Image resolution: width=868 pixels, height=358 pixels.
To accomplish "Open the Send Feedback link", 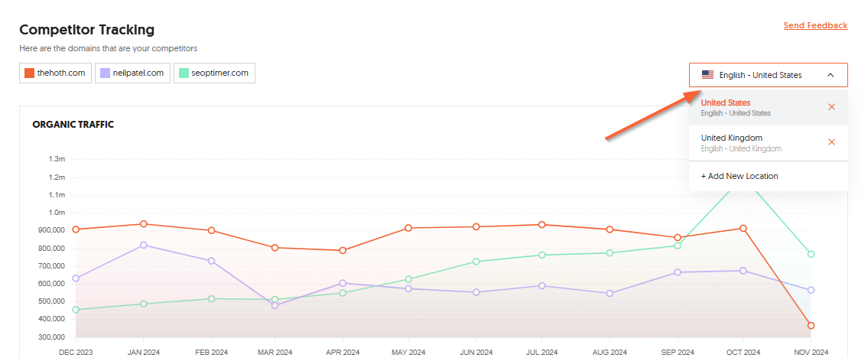I will [815, 26].
